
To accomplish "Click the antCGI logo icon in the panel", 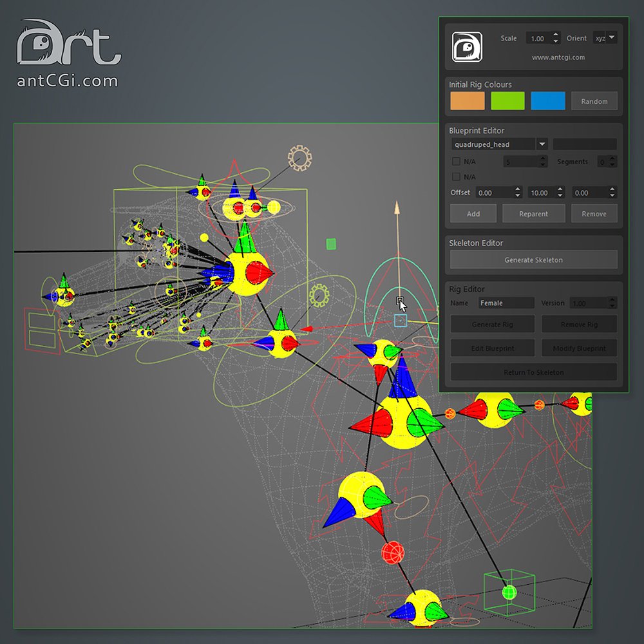I will (x=467, y=47).
